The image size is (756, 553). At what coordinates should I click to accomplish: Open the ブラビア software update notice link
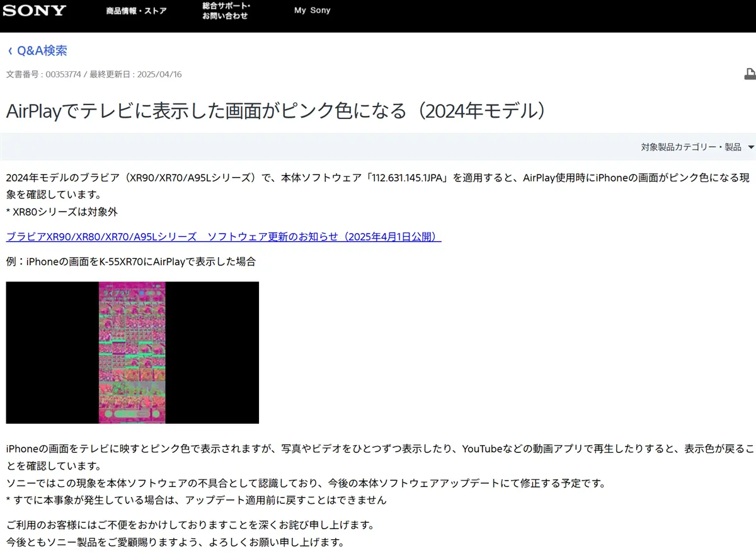[223, 237]
